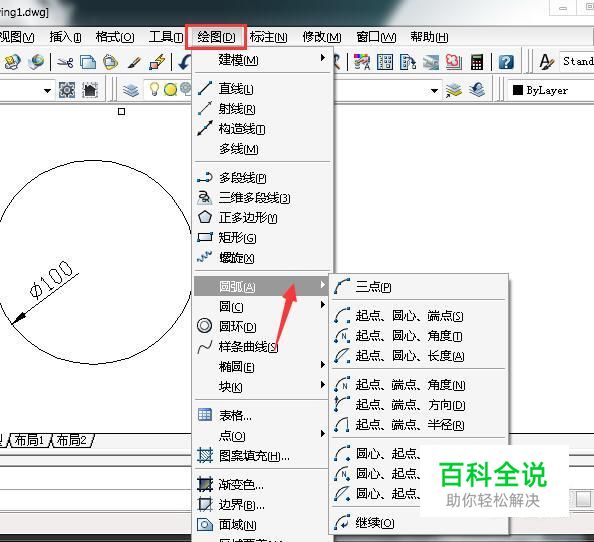Image resolution: width=594 pixels, height=542 pixels.
Task: Choose 螺旋(X) helix command
Action: [262, 258]
